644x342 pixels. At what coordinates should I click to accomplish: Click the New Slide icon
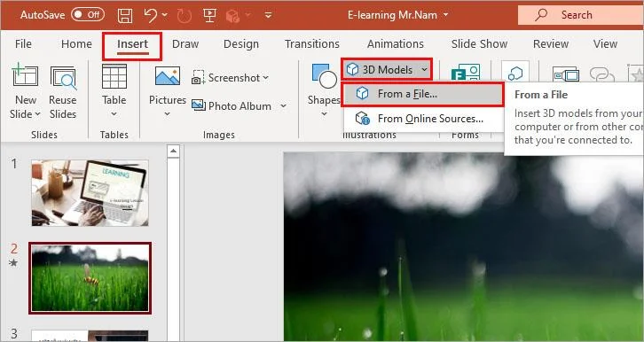click(x=25, y=75)
